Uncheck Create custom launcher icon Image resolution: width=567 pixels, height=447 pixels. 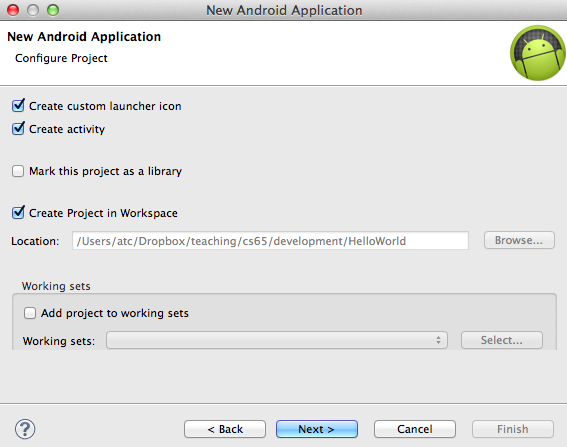coord(18,106)
